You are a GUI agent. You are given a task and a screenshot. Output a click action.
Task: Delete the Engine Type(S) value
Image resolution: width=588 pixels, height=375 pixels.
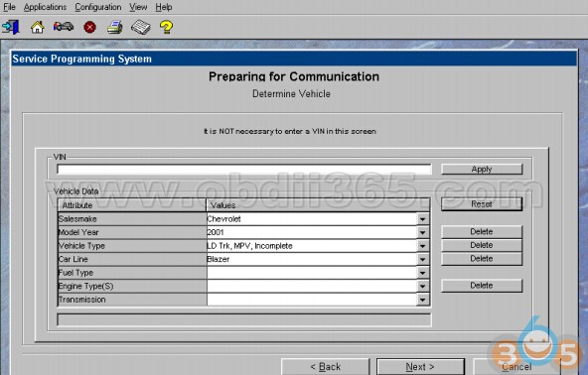pyautogui.click(x=482, y=286)
